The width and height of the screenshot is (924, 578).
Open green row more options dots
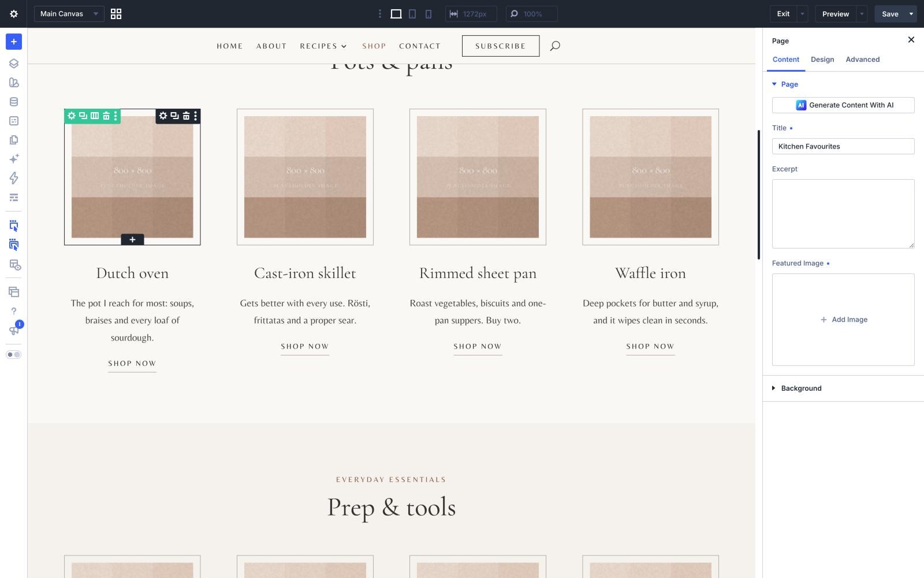(x=115, y=116)
